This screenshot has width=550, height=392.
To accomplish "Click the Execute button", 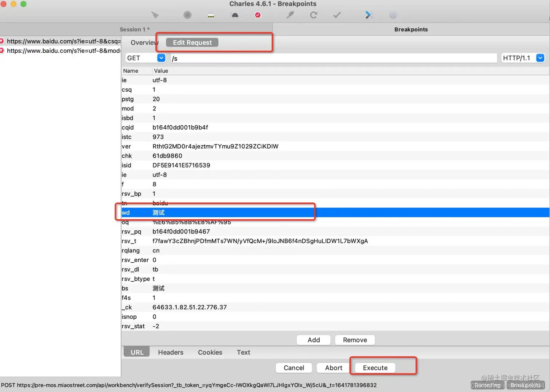I will click(x=375, y=368).
